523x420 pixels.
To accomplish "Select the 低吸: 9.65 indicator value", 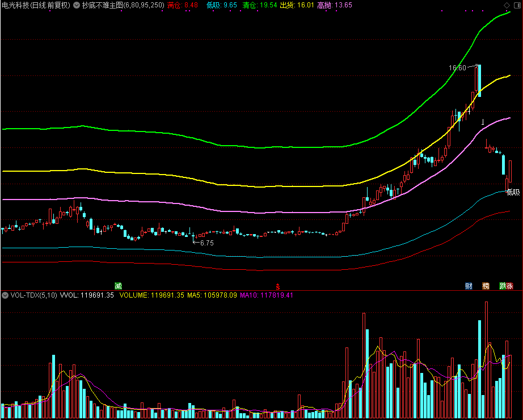I will coord(222,5).
